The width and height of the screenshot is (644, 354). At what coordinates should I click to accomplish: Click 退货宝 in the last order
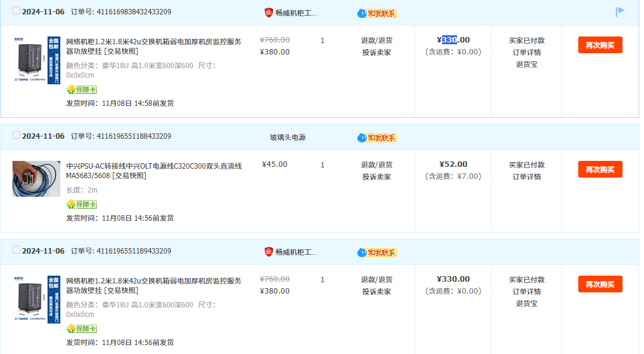coord(526,303)
